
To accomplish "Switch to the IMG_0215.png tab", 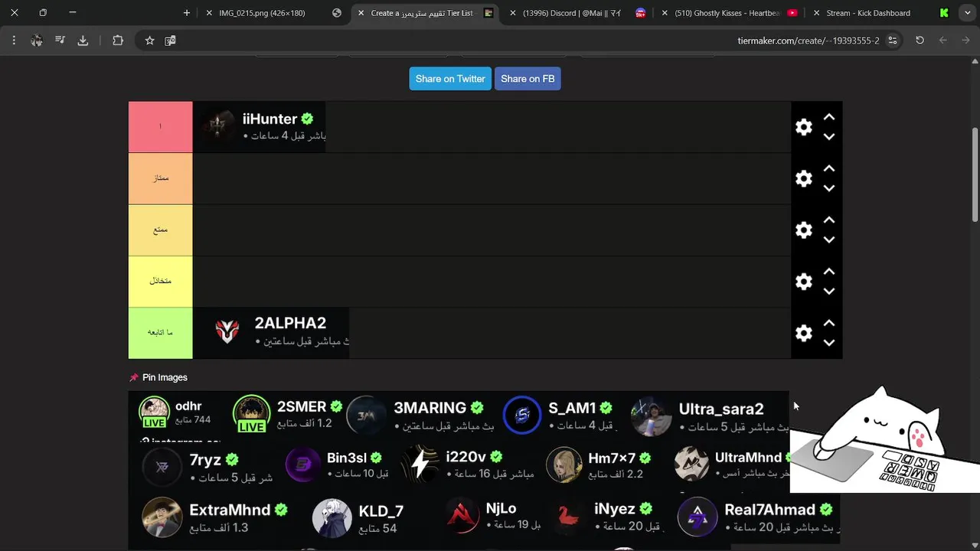I will (272, 13).
